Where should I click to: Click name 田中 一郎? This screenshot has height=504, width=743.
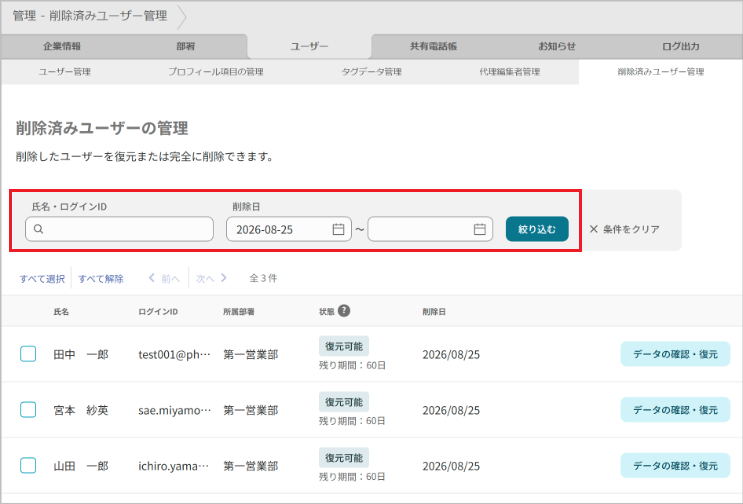[x=81, y=354]
